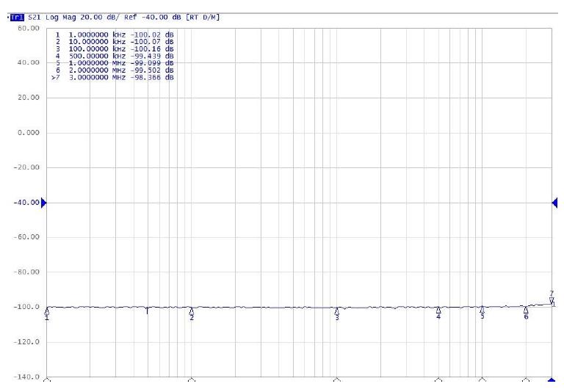Select marker 2 on the trace
The width and height of the screenshot is (564, 392).
coord(192,311)
